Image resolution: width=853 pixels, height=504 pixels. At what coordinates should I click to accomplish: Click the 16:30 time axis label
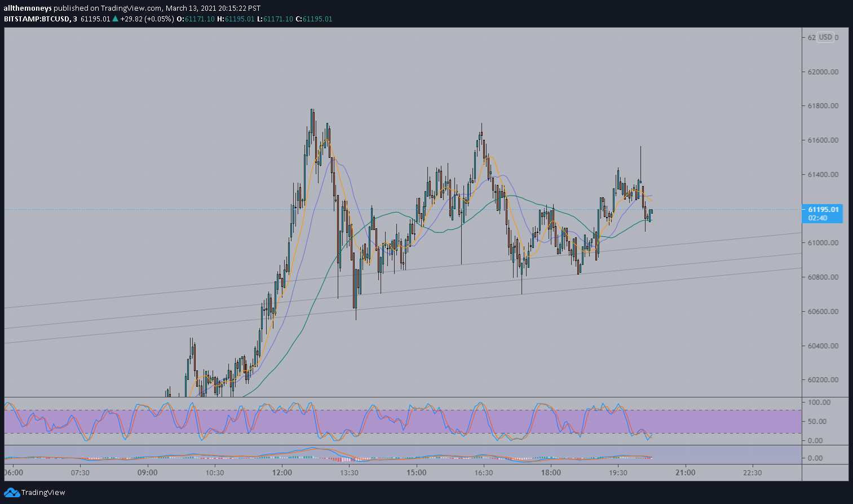click(484, 472)
